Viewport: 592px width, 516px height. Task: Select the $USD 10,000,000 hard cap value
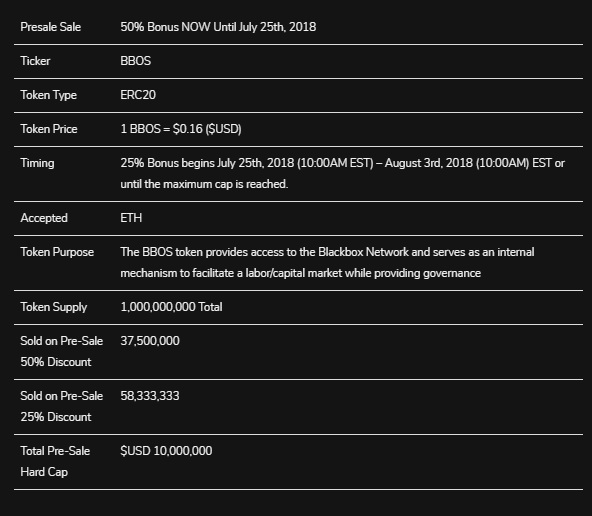click(166, 451)
